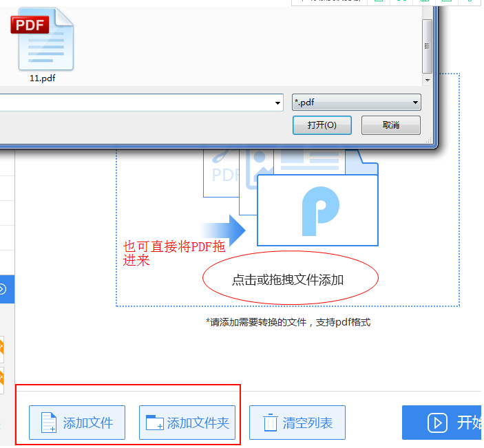The image size is (484, 448).
Task: Click the 打开(O) button
Action: (x=322, y=125)
